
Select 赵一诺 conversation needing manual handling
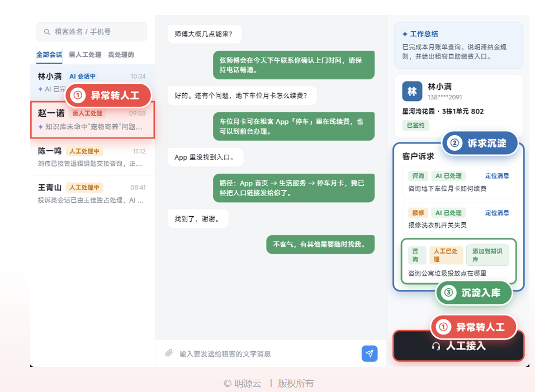click(92, 119)
